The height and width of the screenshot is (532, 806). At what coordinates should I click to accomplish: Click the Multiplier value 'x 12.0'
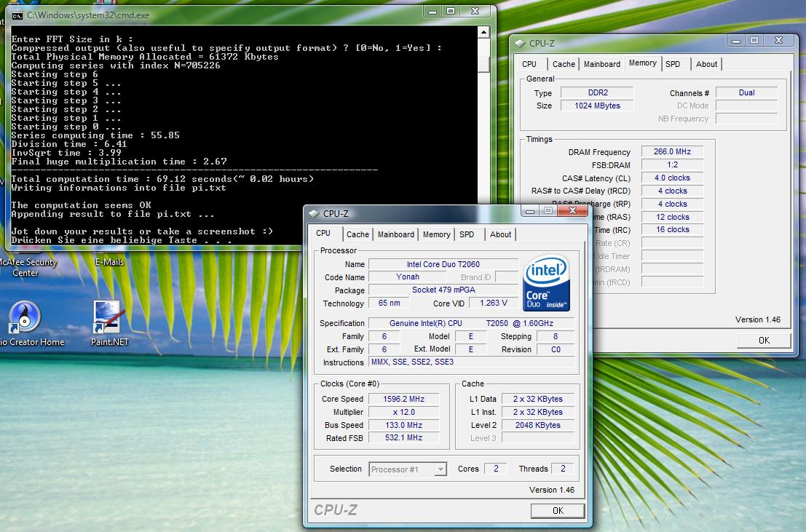pos(403,412)
